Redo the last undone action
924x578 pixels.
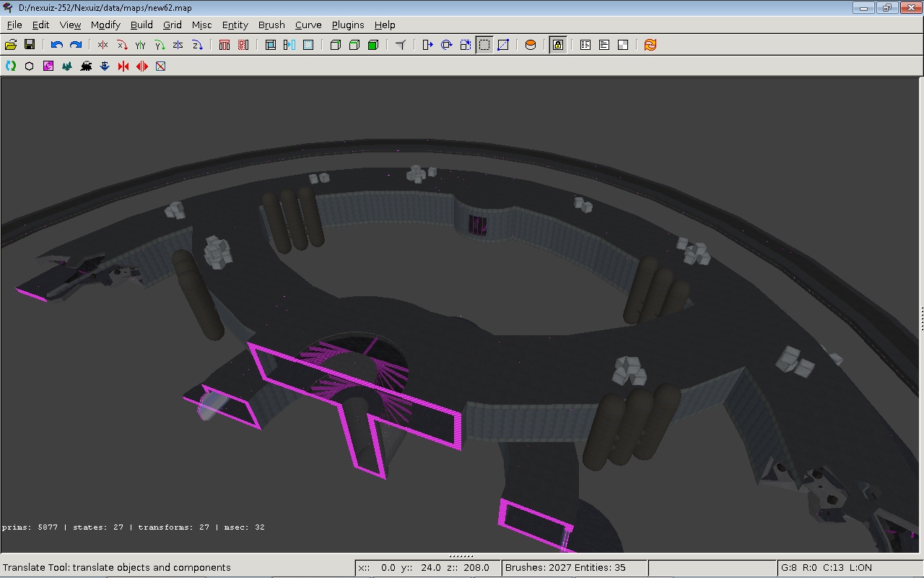point(76,45)
